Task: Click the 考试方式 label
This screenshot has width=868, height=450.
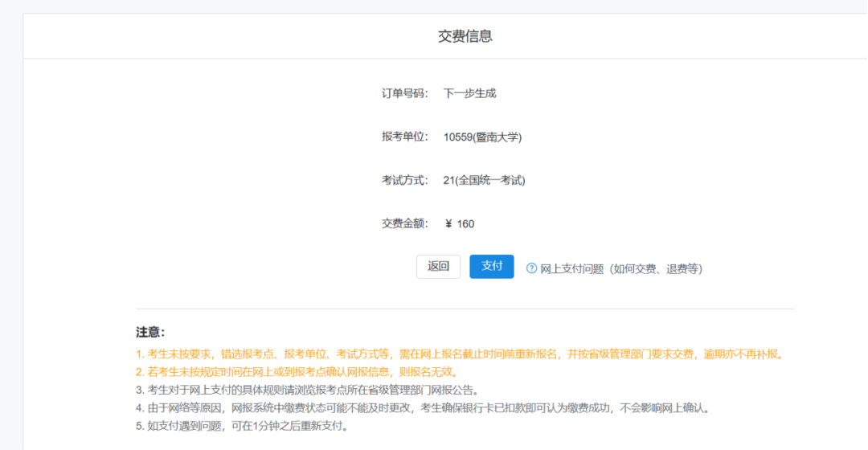Action: click(x=404, y=180)
